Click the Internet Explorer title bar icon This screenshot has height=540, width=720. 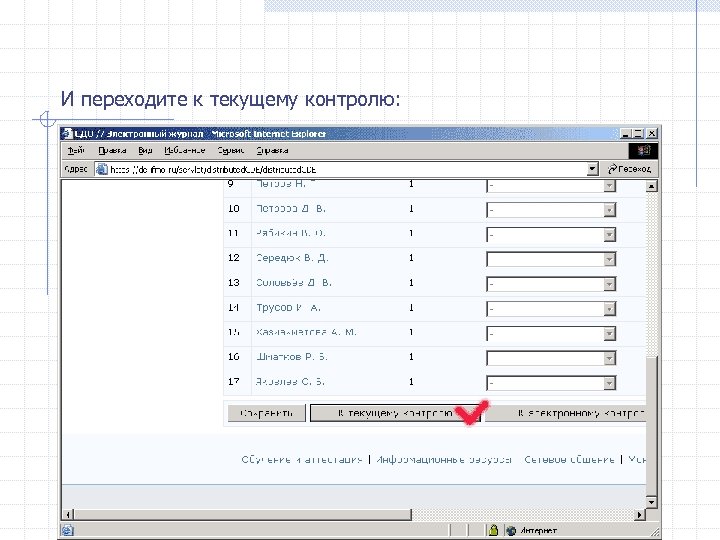click(68, 134)
